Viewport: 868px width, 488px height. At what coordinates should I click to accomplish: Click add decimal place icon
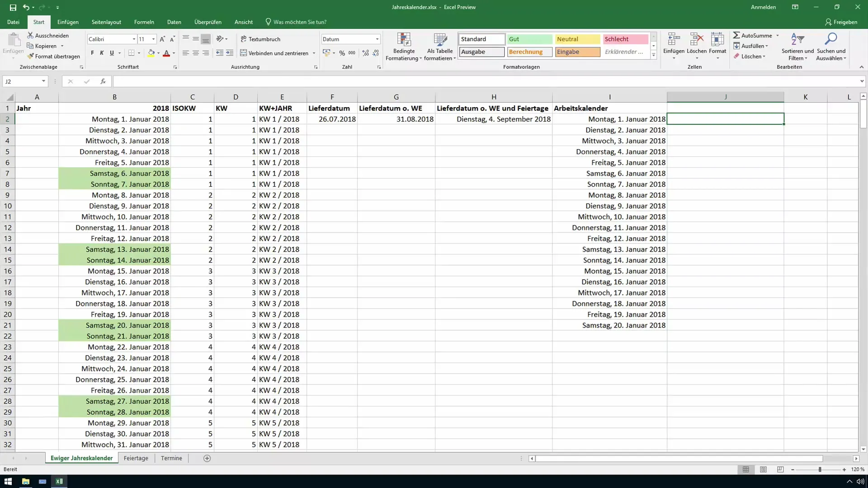365,53
